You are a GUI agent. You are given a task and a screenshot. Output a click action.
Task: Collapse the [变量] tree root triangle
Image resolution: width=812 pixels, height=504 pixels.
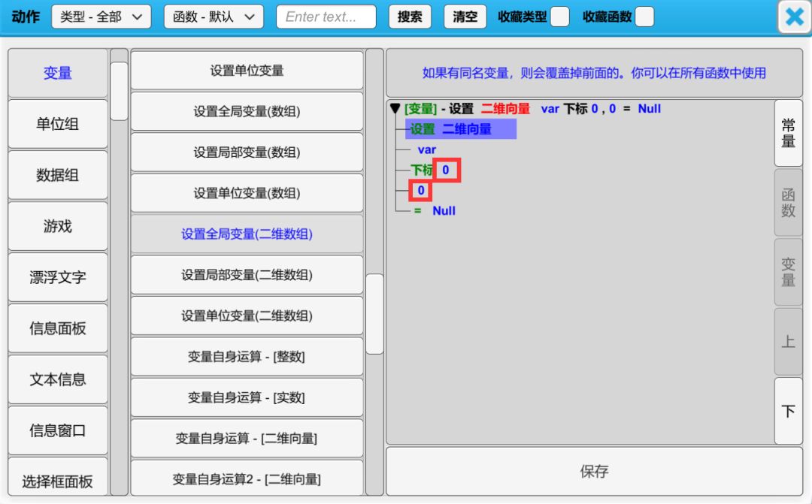pyautogui.click(x=395, y=109)
